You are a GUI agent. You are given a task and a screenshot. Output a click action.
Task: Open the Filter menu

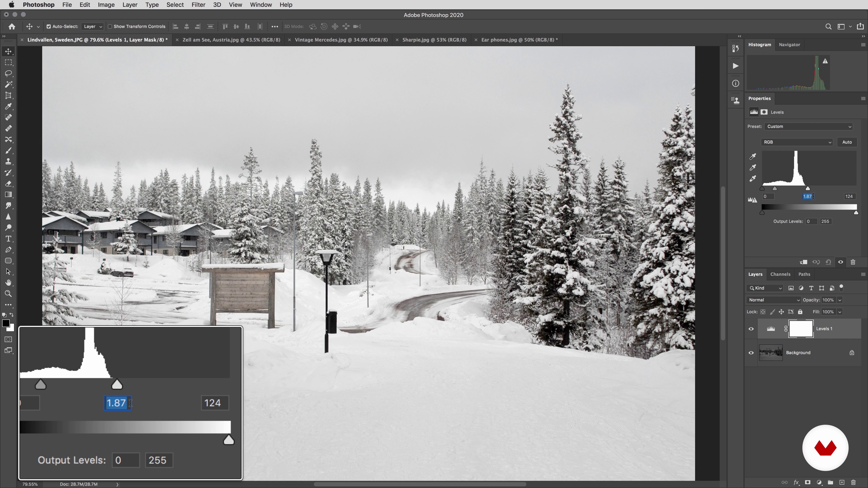pyautogui.click(x=198, y=5)
